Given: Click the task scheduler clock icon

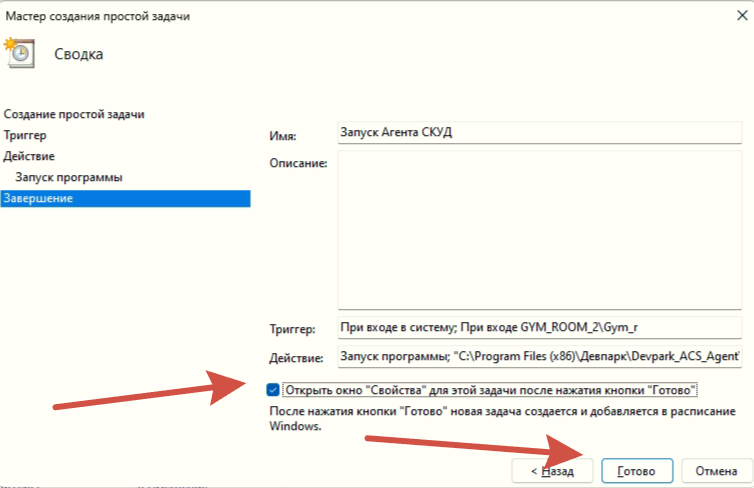Looking at the screenshot, I should [x=19, y=53].
